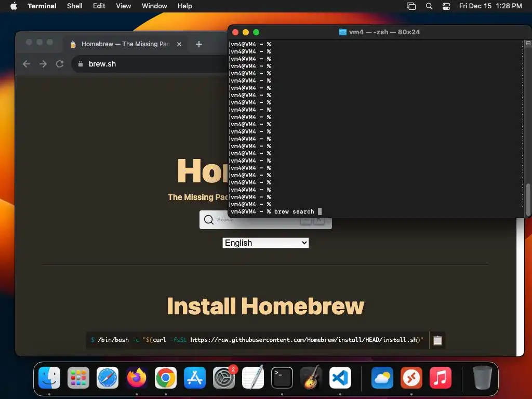Copy the Homebrew install command via clipboard icon

point(437,340)
